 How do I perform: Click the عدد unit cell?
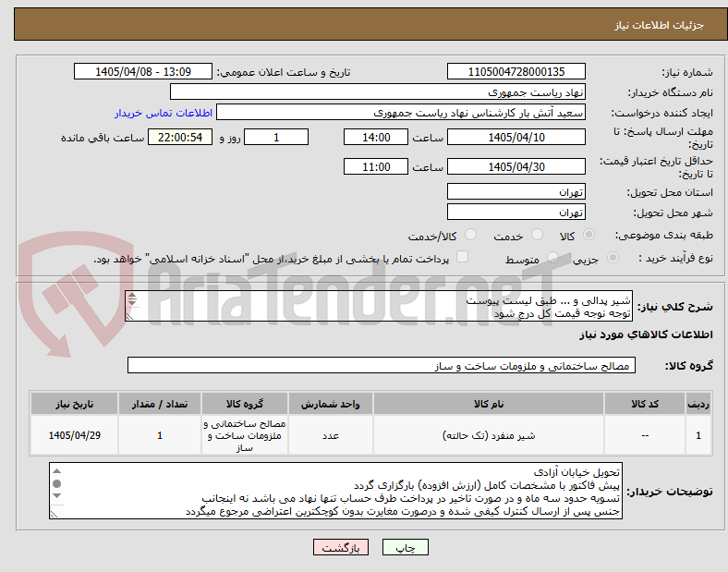pyautogui.click(x=331, y=435)
